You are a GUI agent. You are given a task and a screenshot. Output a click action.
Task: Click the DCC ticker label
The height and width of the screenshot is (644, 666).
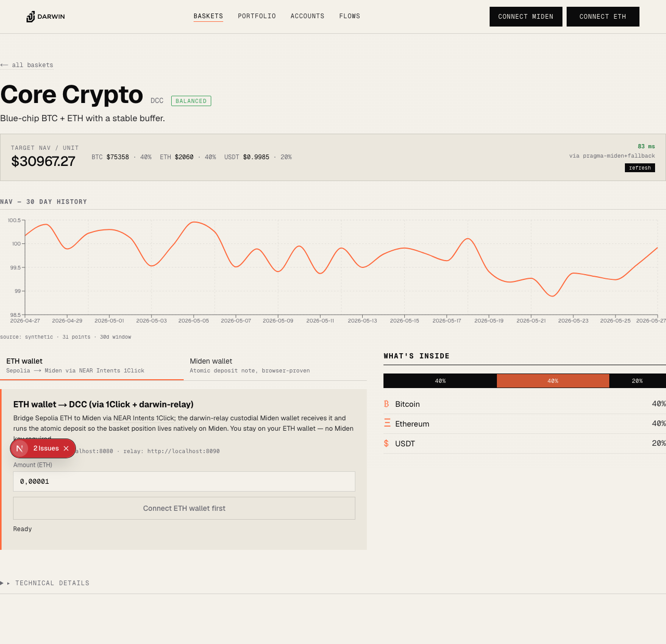(x=157, y=101)
